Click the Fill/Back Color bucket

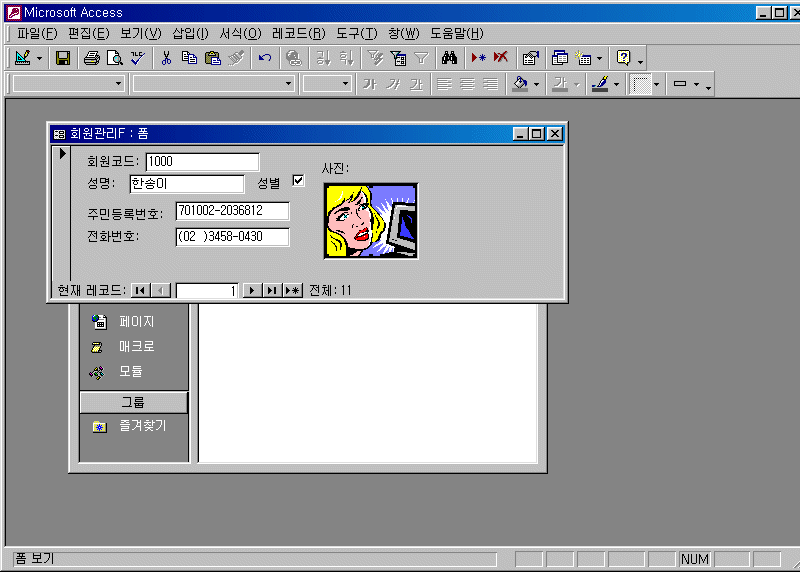[520, 84]
